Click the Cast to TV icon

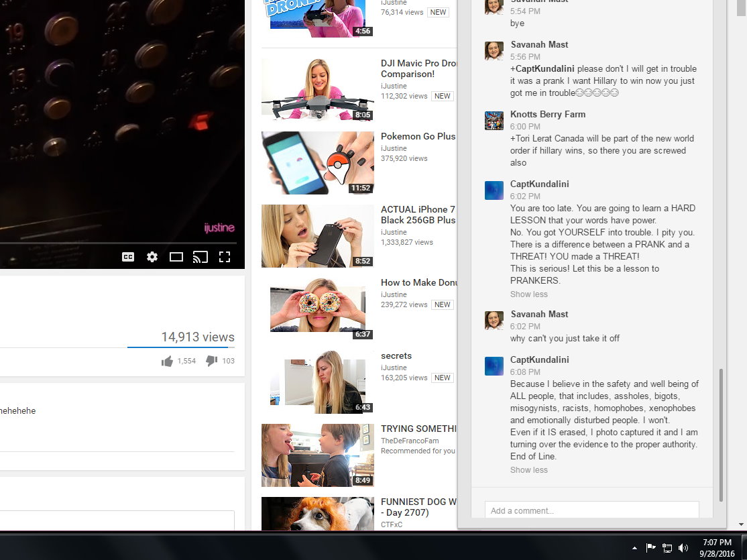click(200, 257)
